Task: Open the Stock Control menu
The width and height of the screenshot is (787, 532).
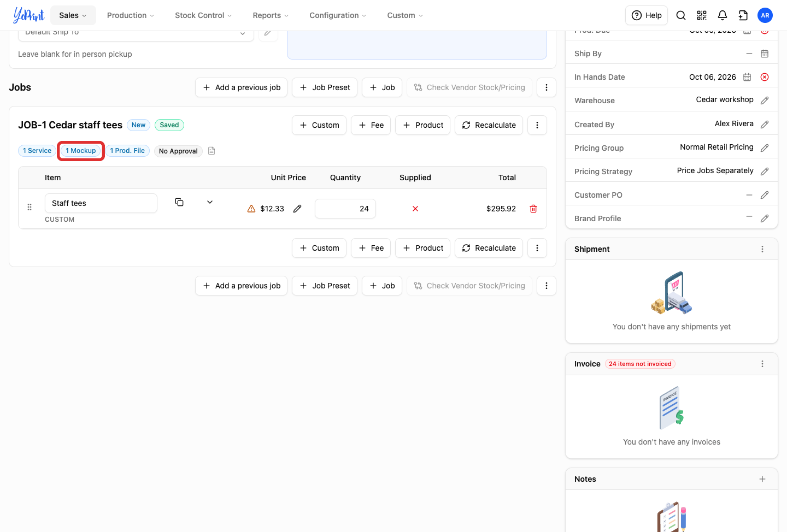Action: [203, 15]
